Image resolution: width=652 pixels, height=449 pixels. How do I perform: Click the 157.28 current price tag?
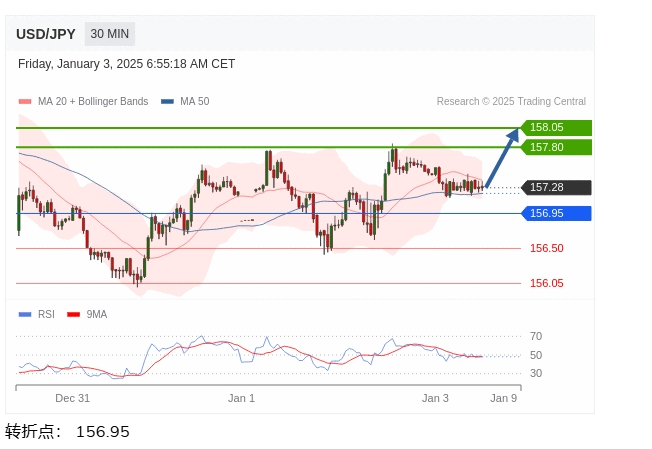click(556, 187)
